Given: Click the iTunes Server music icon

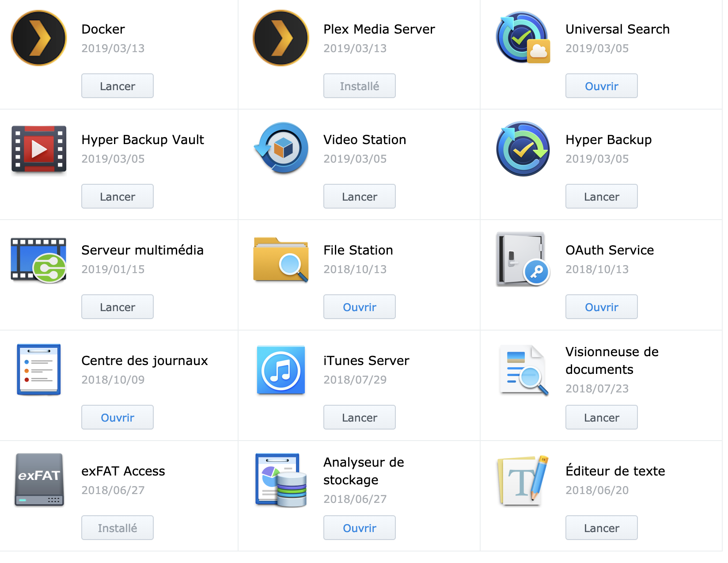Looking at the screenshot, I should point(281,370).
